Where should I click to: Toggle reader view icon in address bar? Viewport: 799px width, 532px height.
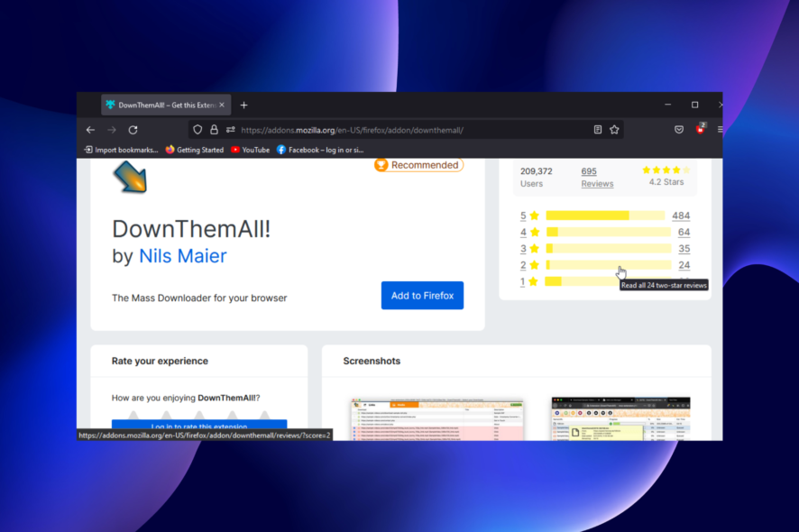(x=598, y=130)
